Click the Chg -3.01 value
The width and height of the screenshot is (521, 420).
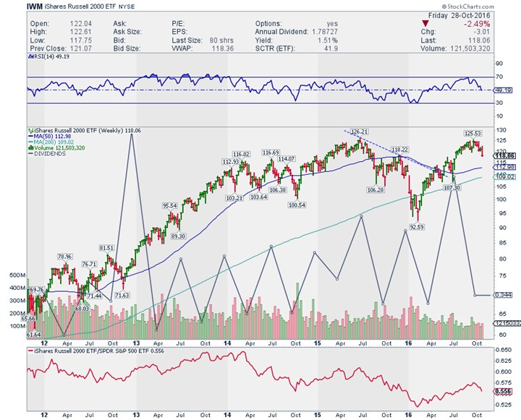pyautogui.click(x=481, y=32)
